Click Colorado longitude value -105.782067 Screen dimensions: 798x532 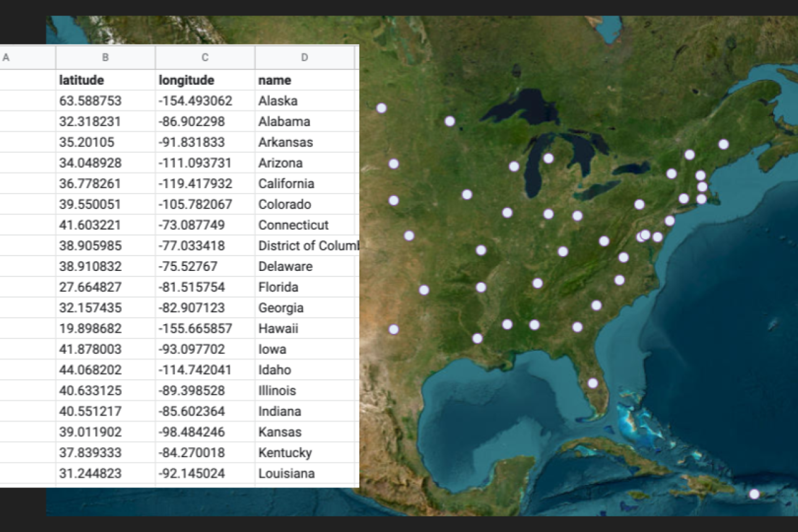(x=205, y=204)
